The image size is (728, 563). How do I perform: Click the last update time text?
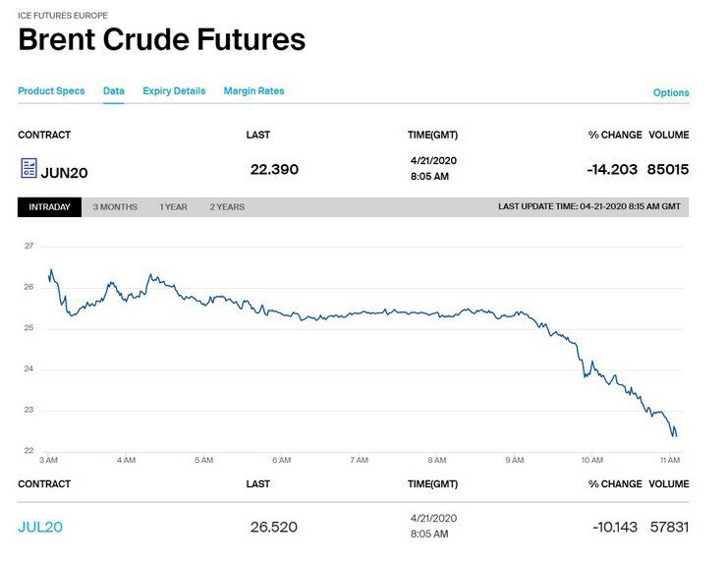[588, 207]
